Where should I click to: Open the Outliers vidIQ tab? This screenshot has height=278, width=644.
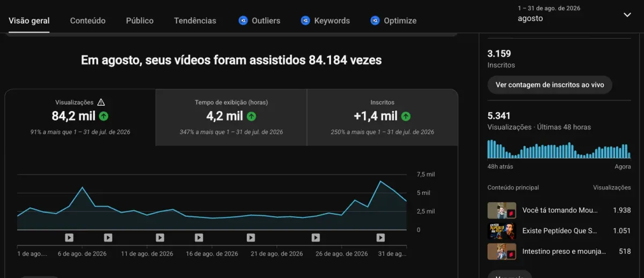click(259, 20)
